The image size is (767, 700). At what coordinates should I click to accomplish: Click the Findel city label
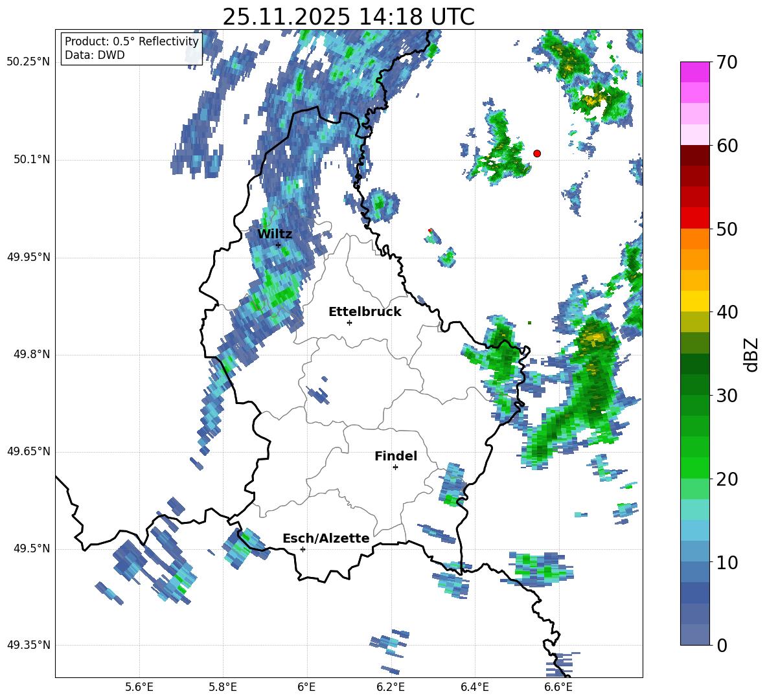[x=396, y=456]
